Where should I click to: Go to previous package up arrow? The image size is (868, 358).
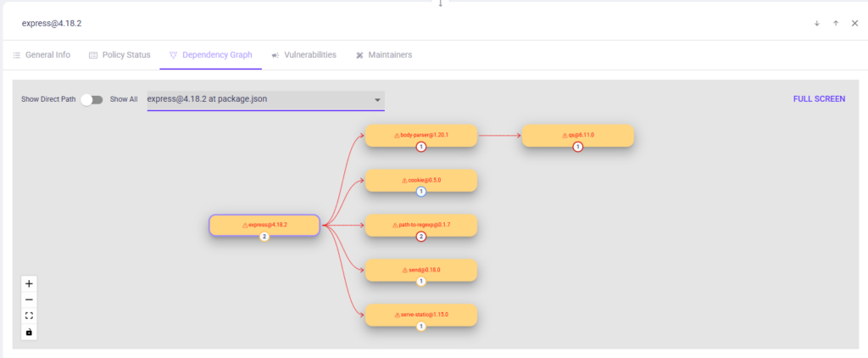836,23
